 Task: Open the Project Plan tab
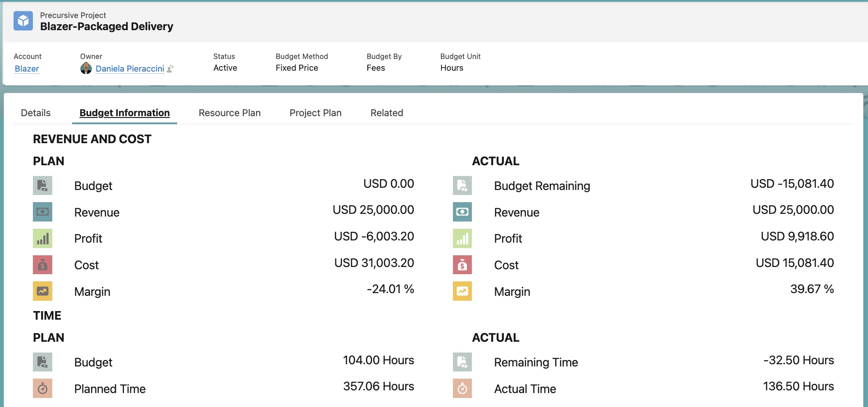pos(315,113)
